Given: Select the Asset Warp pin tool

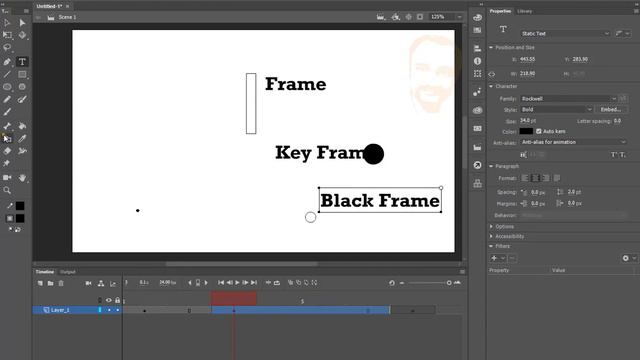Looking at the screenshot, I should click(x=7, y=163).
